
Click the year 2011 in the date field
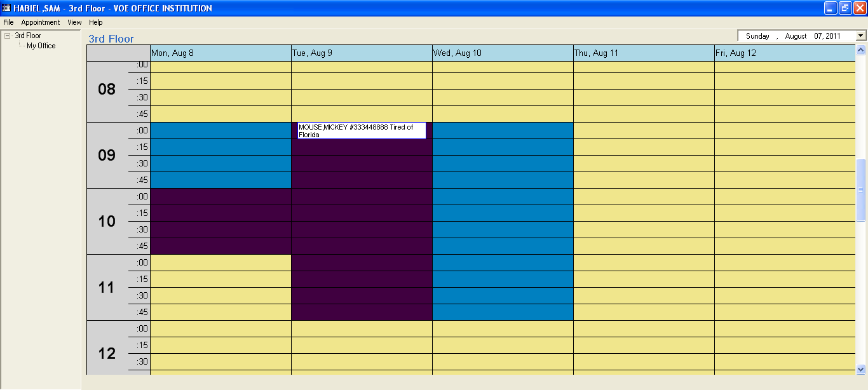[x=832, y=36]
